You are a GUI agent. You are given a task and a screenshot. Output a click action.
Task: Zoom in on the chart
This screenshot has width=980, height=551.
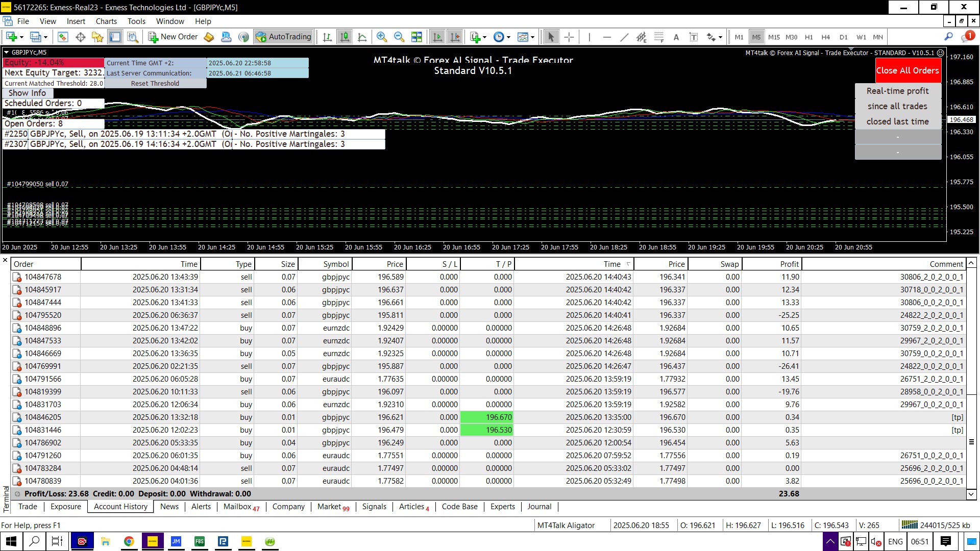[x=381, y=37]
